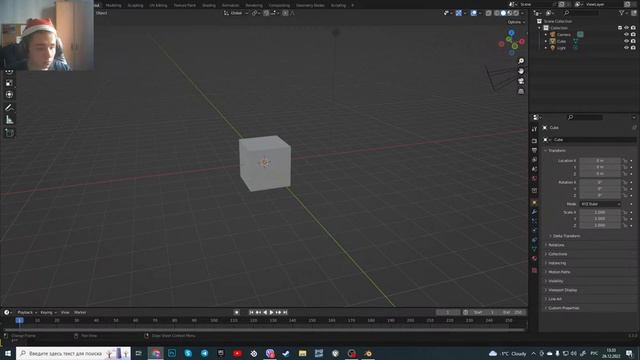Open the Object Constraints properties tab
Screen dimensions: 640x360
[534, 240]
